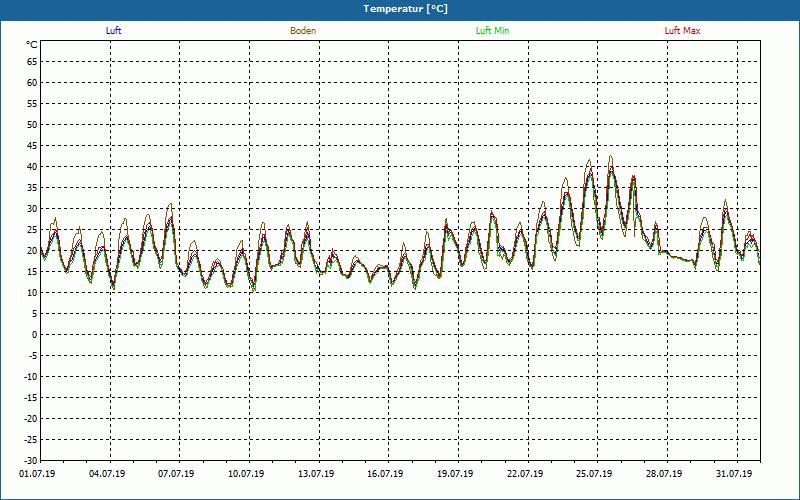Image resolution: width=800 pixels, height=500 pixels.
Task: Click the 28.07.19 date label
Action: click(664, 474)
